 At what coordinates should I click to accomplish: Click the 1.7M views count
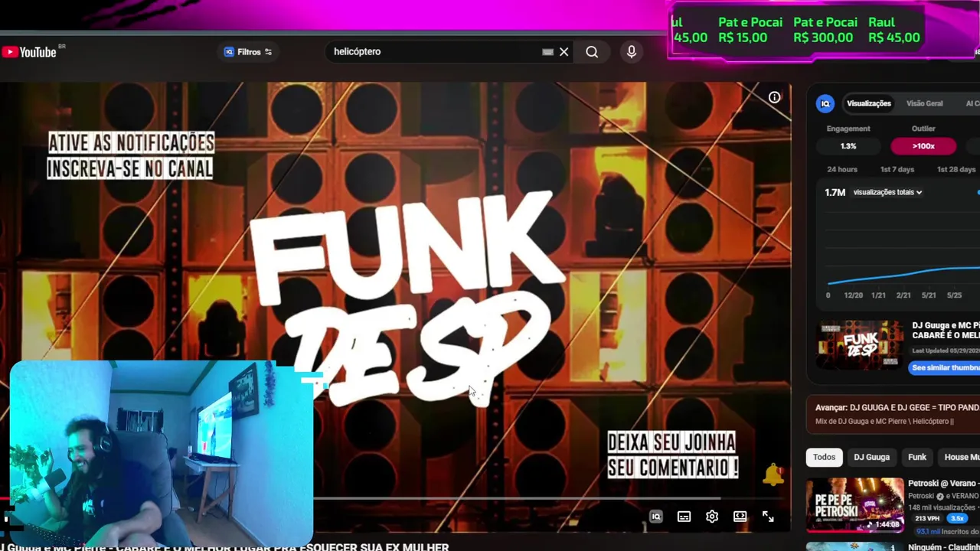(x=835, y=192)
